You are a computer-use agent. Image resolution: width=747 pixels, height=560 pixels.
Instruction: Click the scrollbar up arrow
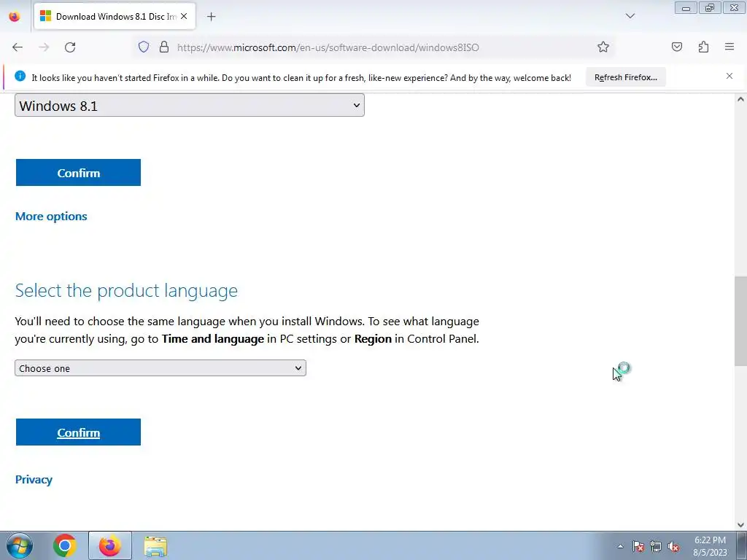click(741, 99)
